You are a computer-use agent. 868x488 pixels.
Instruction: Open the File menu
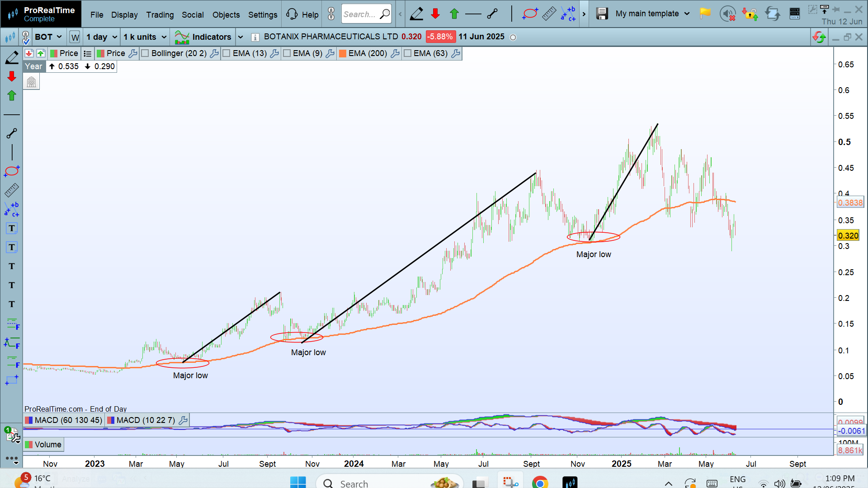[97, 15]
